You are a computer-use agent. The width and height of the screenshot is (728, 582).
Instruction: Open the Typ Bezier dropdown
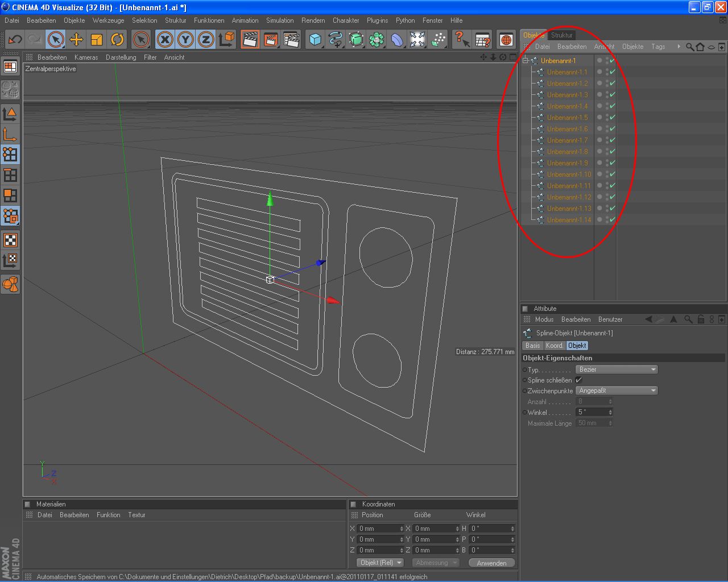[617, 369]
